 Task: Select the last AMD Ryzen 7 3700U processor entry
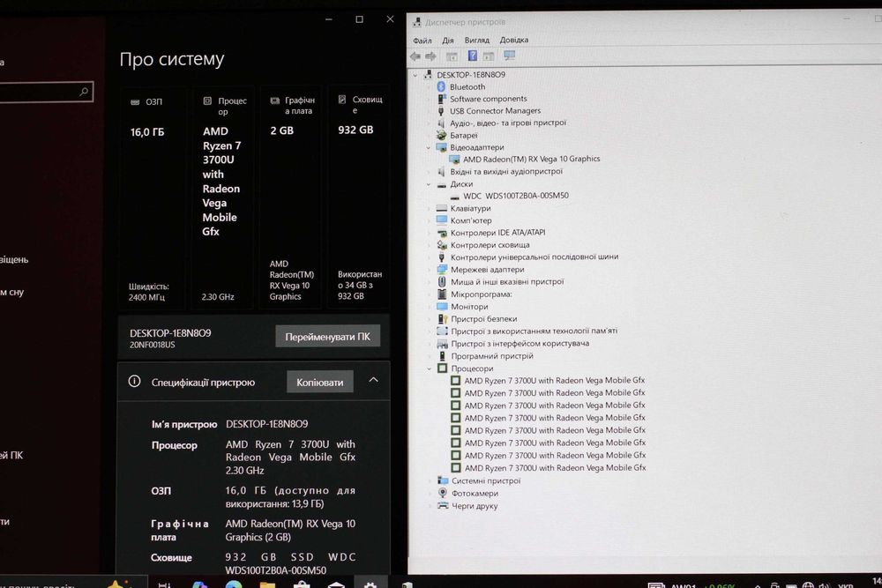coord(555,468)
